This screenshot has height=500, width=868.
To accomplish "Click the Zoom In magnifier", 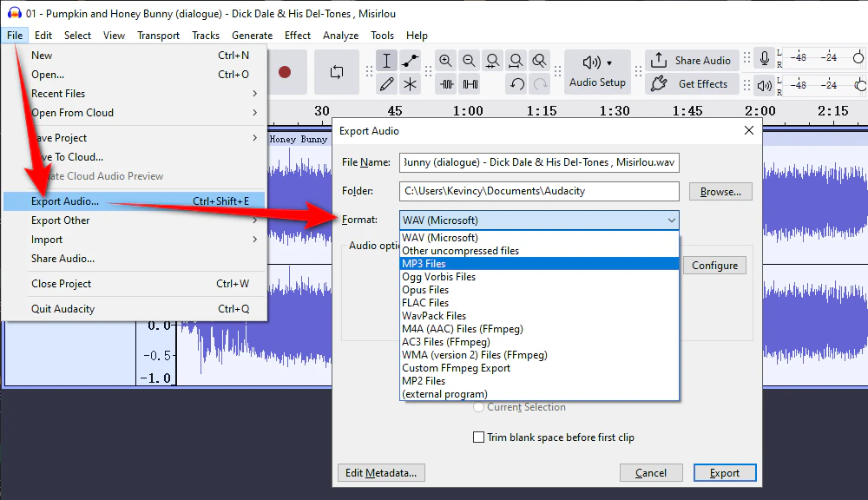I will [445, 61].
